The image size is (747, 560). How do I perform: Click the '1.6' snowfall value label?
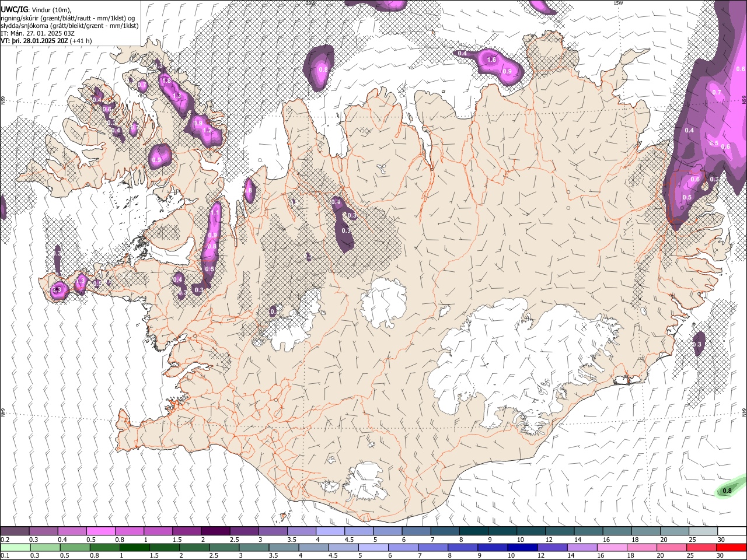point(491,60)
